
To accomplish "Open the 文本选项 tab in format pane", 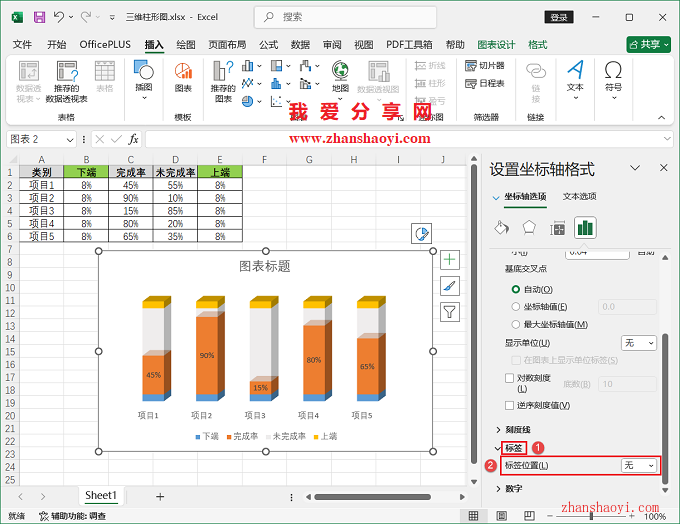I will pos(579,197).
